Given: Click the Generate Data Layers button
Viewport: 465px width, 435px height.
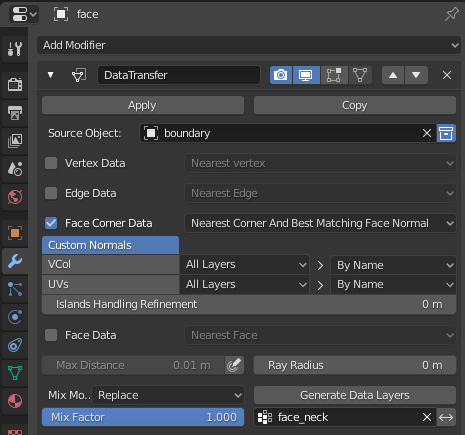Looking at the screenshot, I should coord(355,395).
